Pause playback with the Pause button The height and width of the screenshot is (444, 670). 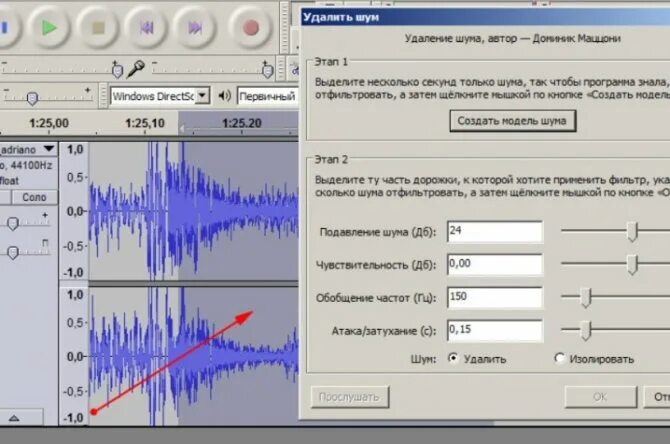(x=5, y=28)
